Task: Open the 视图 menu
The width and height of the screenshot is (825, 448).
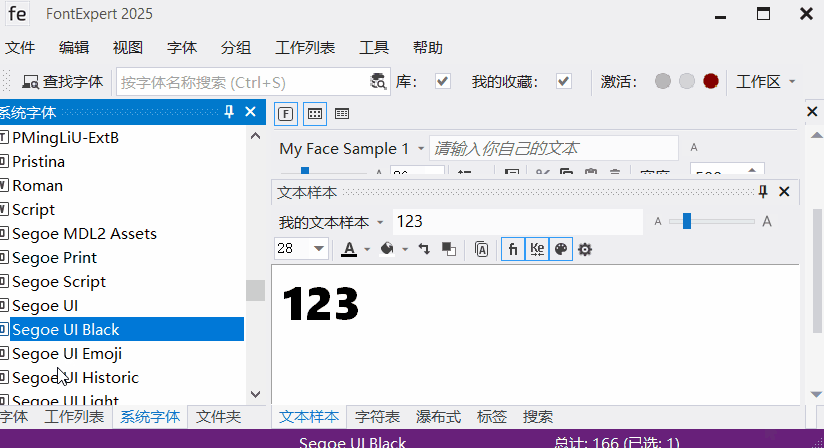Action: 128,48
